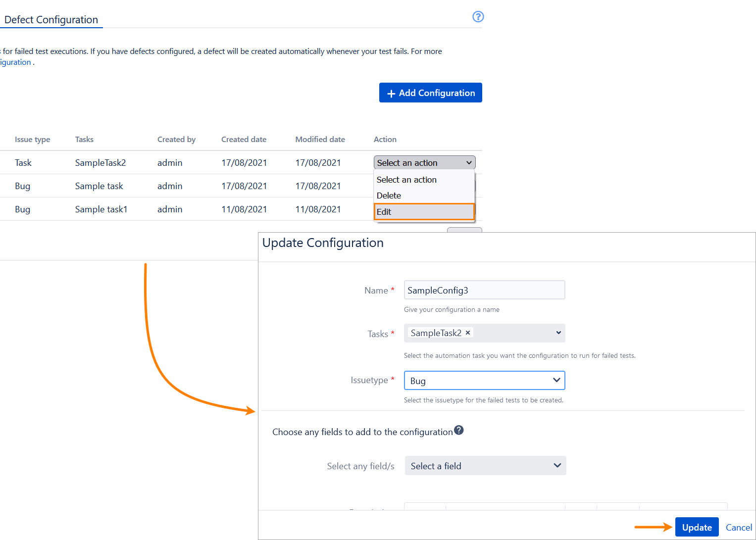
Task: Click the SampleTask2 task cell in table
Action: [101, 163]
